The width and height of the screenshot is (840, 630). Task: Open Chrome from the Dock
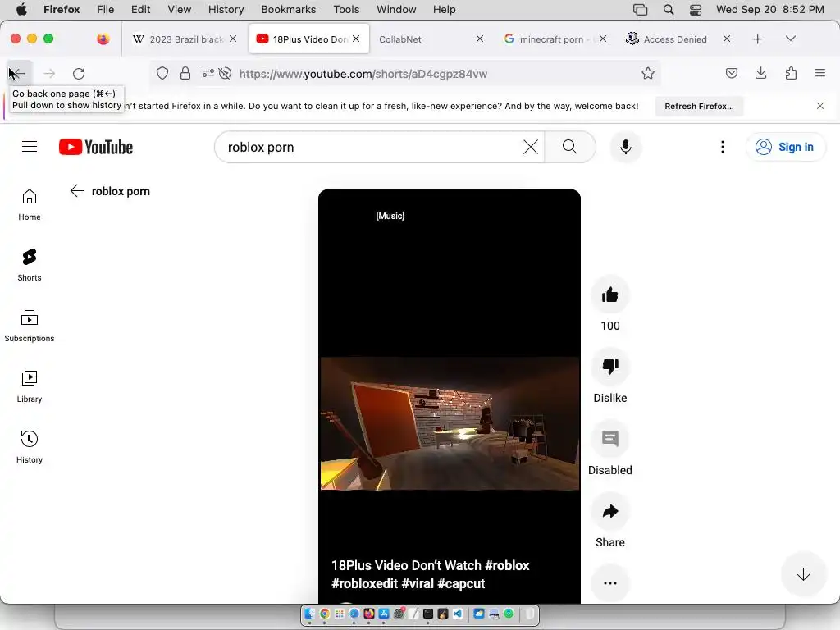325,614
